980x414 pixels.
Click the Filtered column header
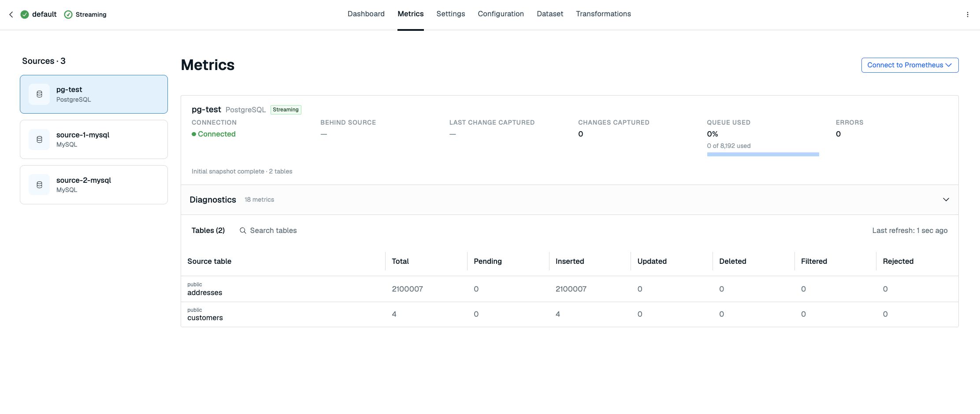click(814, 262)
